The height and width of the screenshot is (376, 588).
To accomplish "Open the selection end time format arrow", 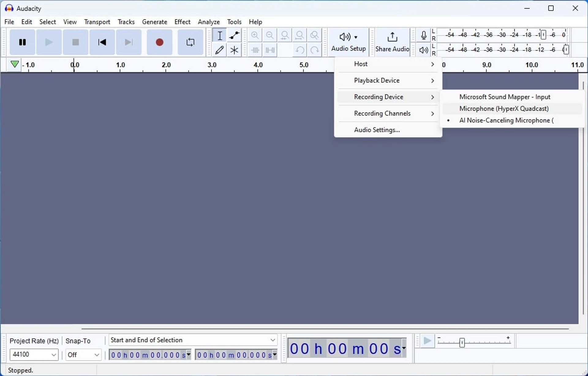I will [275, 355].
